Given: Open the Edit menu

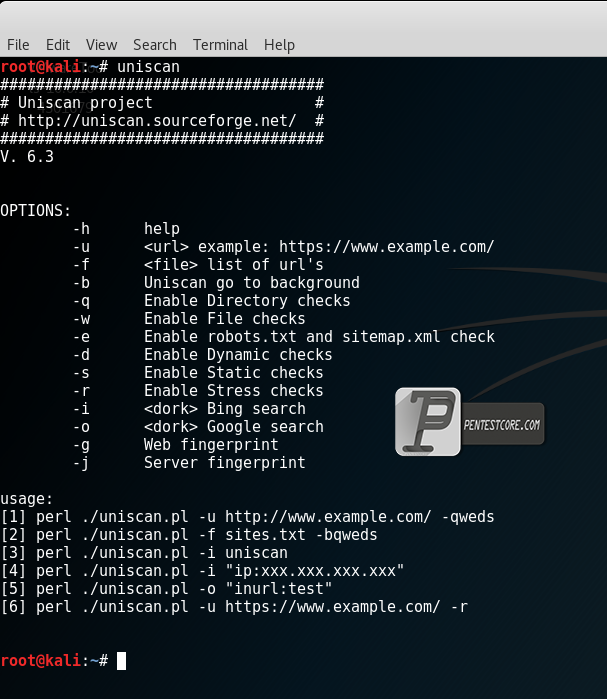Looking at the screenshot, I should click(58, 45).
